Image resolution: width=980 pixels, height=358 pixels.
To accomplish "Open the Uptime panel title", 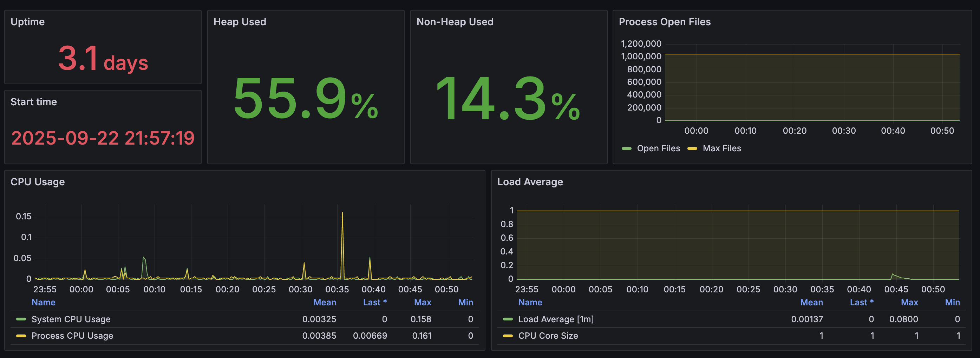I will click(x=27, y=22).
